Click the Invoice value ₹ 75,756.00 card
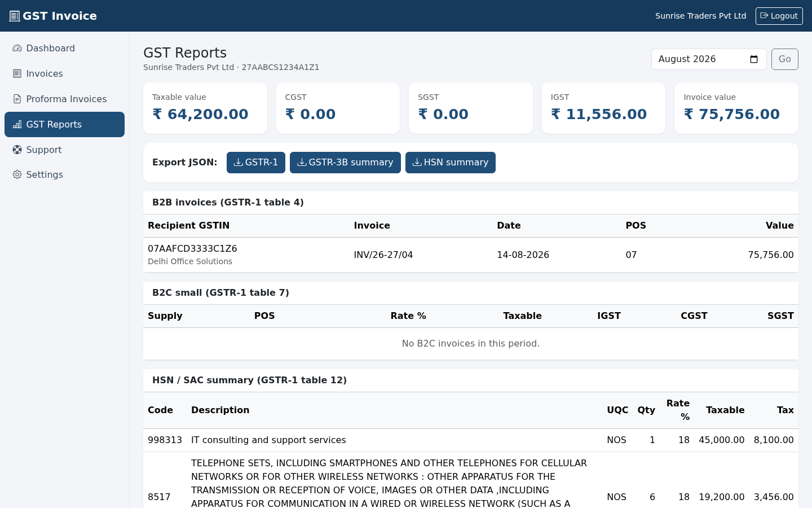This screenshot has height=508, width=812. pos(736,108)
